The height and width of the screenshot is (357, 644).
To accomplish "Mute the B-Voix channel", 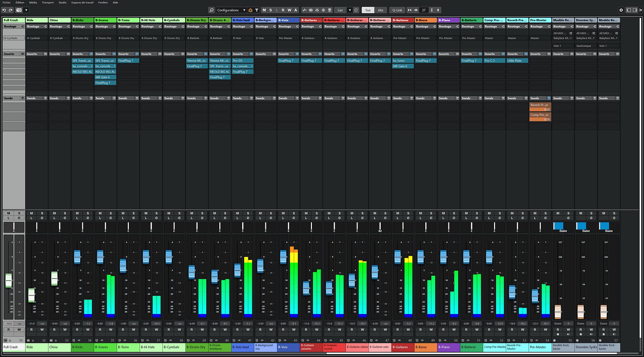I will [x=283, y=214].
